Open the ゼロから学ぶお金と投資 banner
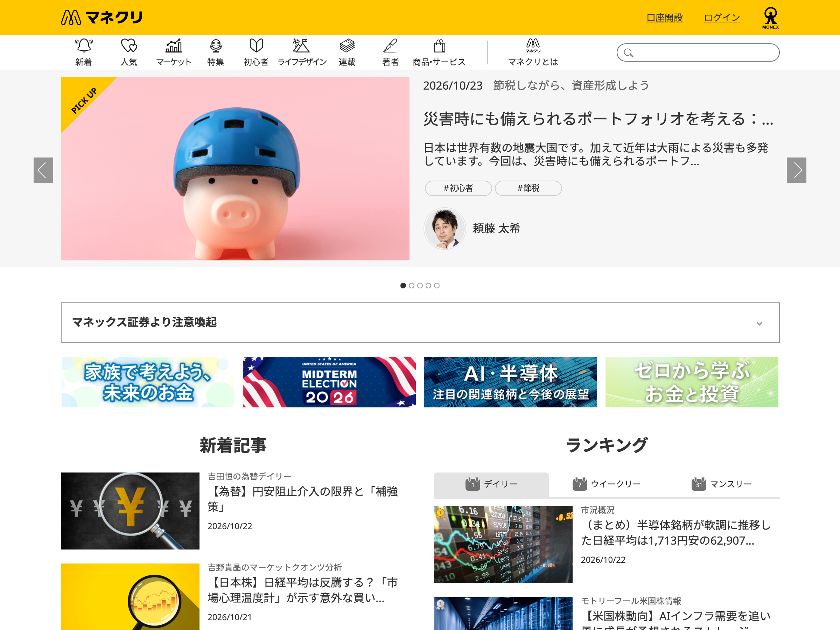The image size is (840, 630). click(x=692, y=382)
